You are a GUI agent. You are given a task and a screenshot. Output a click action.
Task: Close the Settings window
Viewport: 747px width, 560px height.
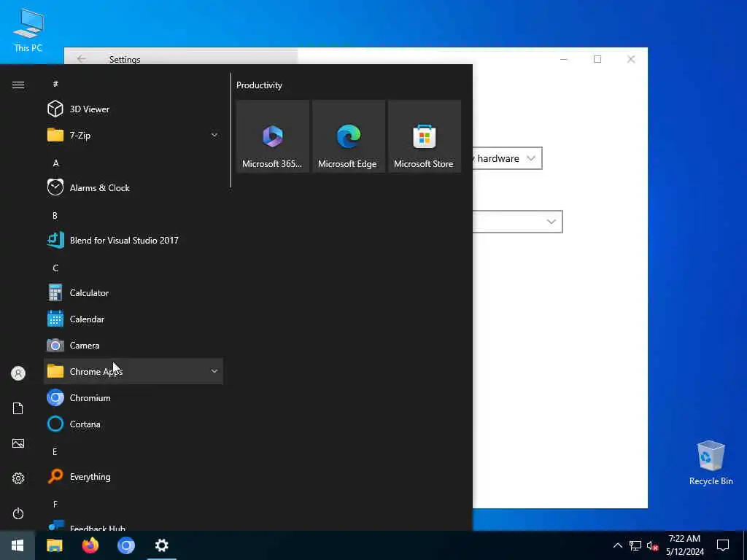pos(631,59)
